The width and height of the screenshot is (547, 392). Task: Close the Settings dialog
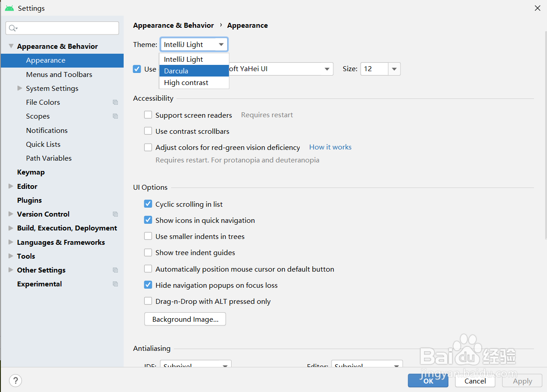pyautogui.click(x=537, y=8)
